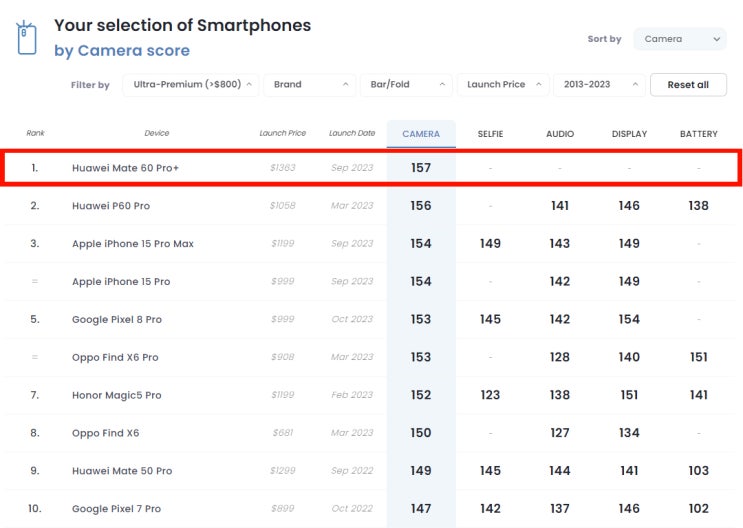This screenshot has width=743, height=528.
Task: Click the smartphone camera icon beside the title
Action: coord(26,38)
